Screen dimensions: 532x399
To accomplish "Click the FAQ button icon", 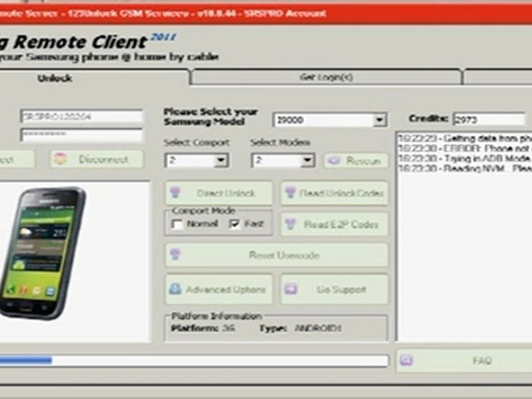I will tap(406, 360).
